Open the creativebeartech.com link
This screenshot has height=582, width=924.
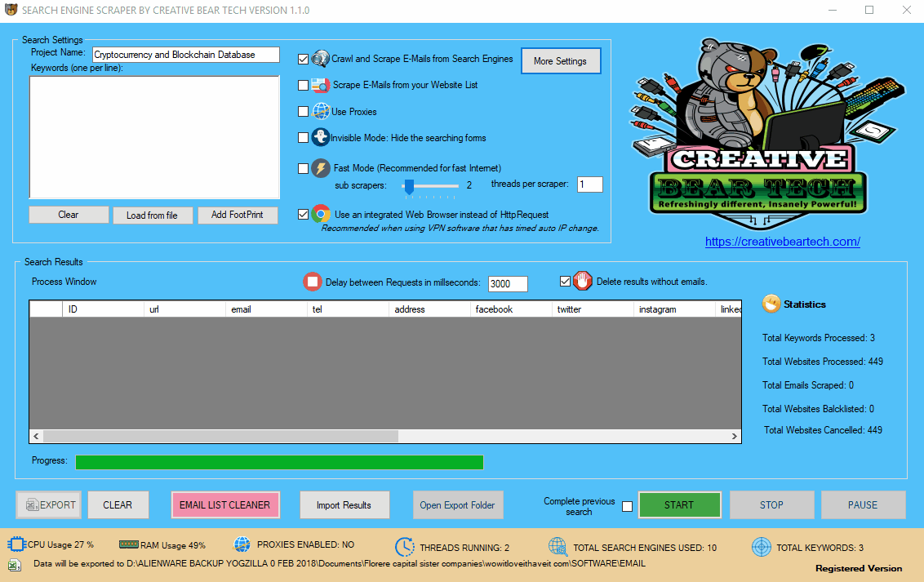783,242
